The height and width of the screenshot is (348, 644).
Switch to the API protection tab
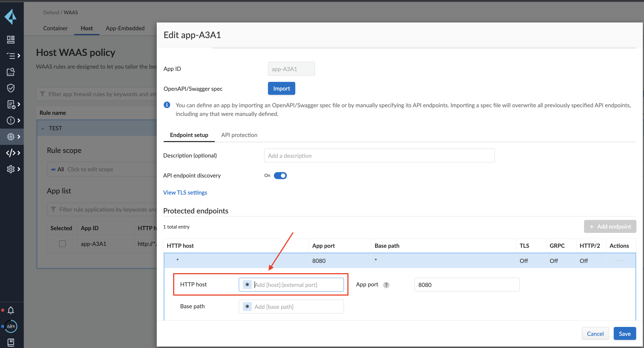pos(239,135)
